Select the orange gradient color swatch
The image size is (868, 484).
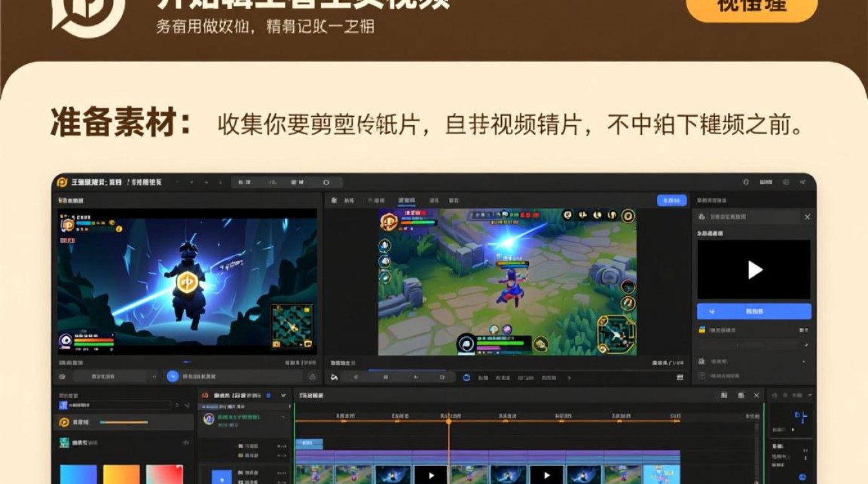coord(121,474)
